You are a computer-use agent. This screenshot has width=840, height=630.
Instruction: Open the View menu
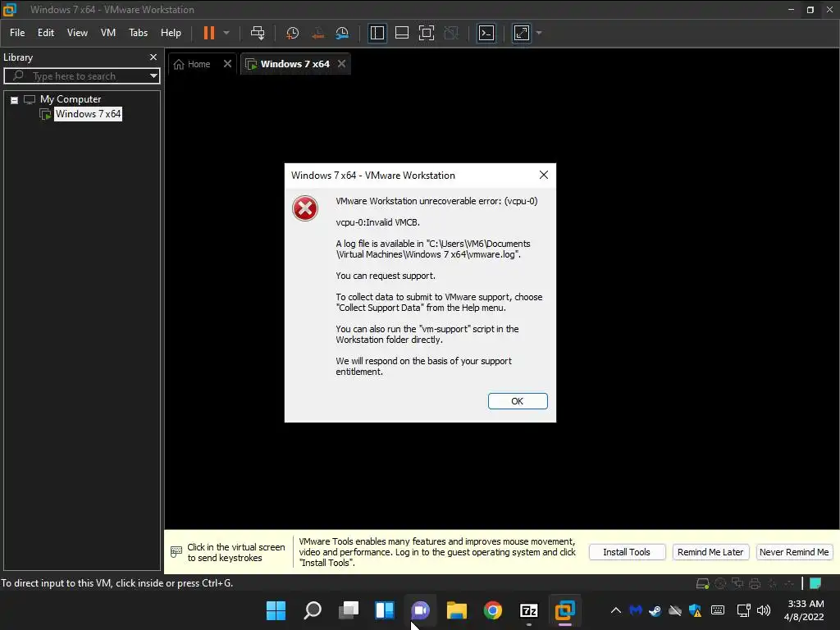(x=77, y=33)
